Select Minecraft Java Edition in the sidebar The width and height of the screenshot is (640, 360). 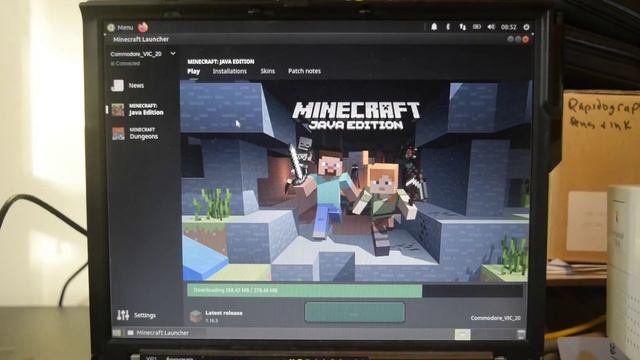138,109
